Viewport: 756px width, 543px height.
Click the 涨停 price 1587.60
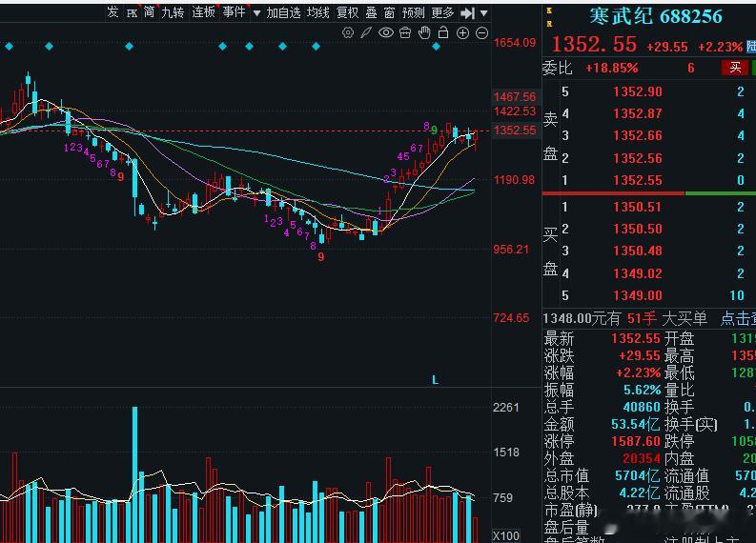(636, 441)
